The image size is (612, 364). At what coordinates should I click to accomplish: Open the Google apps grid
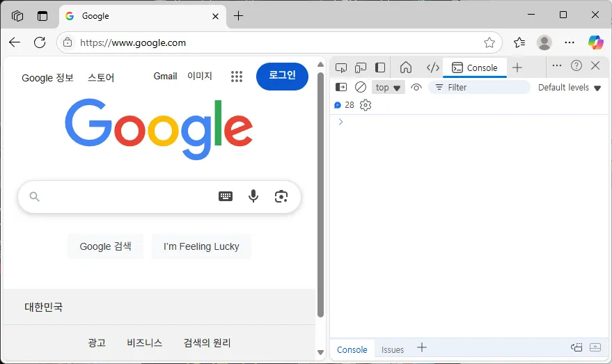237,77
